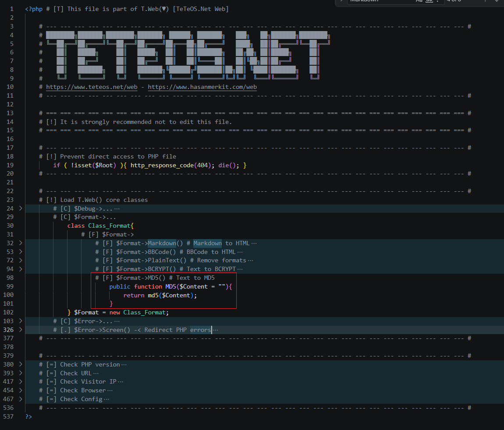
Task: Click 'Check Visitor IP' comment text
Action: click(88, 381)
